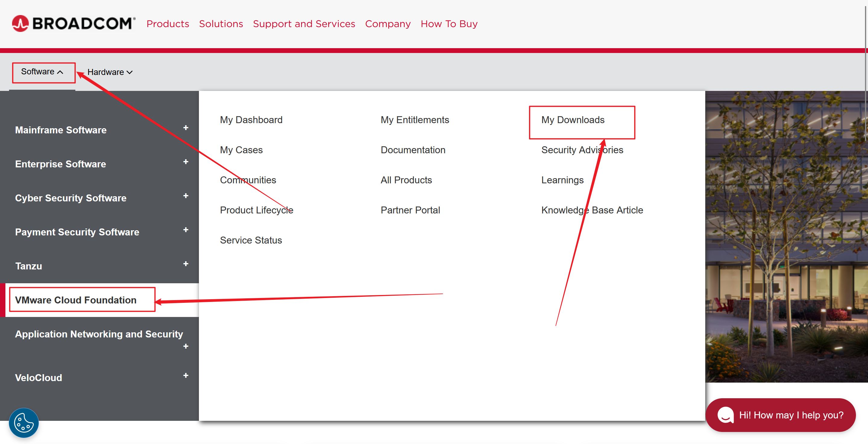The width and height of the screenshot is (868, 444).
Task: Open the Products menu
Action: click(168, 24)
